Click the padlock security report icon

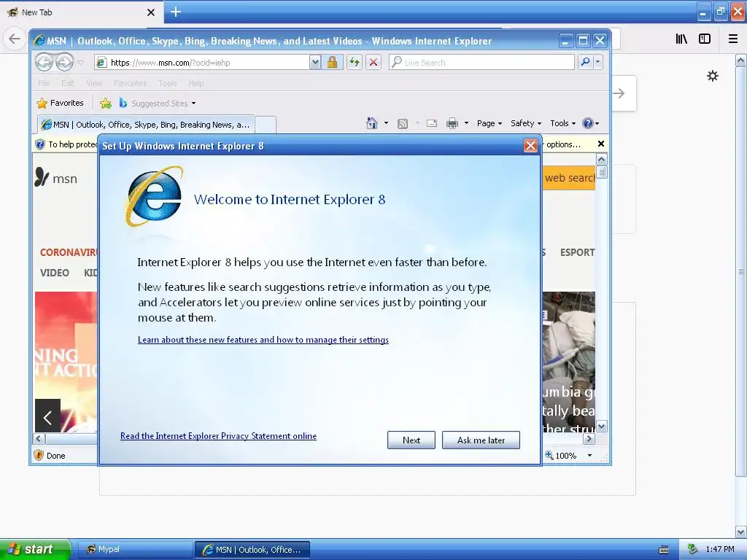(332, 62)
